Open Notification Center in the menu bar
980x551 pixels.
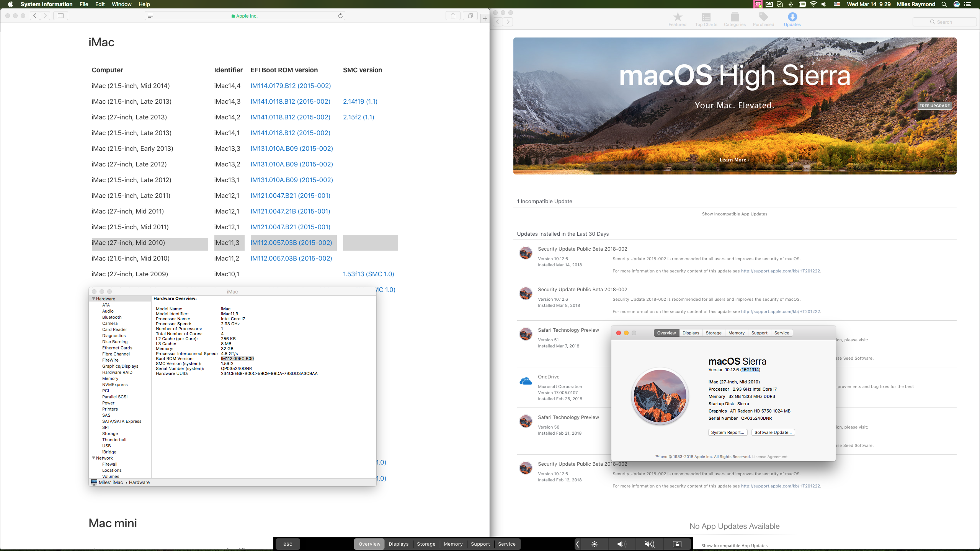tap(968, 4)
